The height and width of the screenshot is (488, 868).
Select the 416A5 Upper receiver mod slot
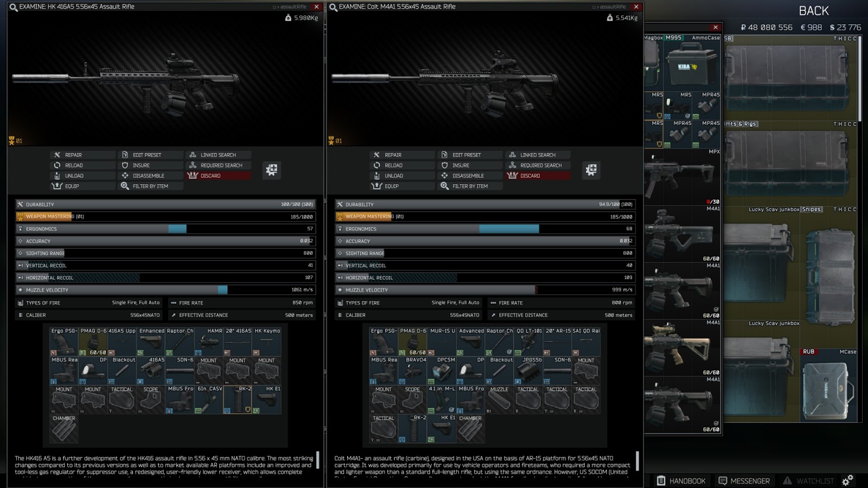(122, 342)
